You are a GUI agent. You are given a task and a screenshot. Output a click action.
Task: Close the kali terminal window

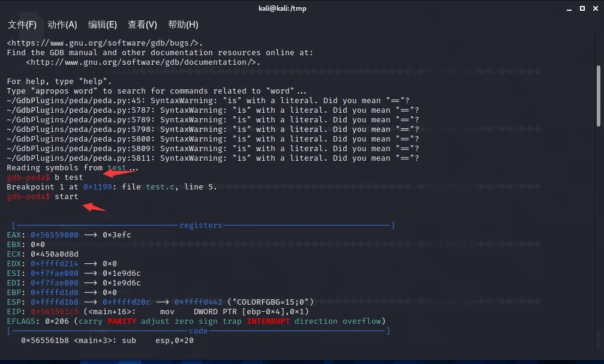[596, 8]
